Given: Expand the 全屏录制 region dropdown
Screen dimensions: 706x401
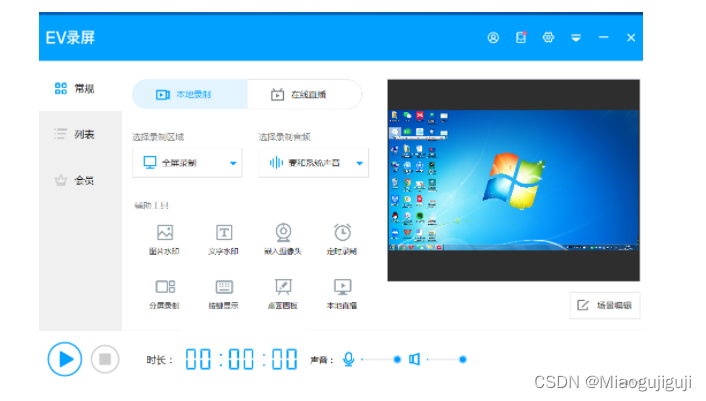Looking at the screenshot, I should [x=187, y=162].
